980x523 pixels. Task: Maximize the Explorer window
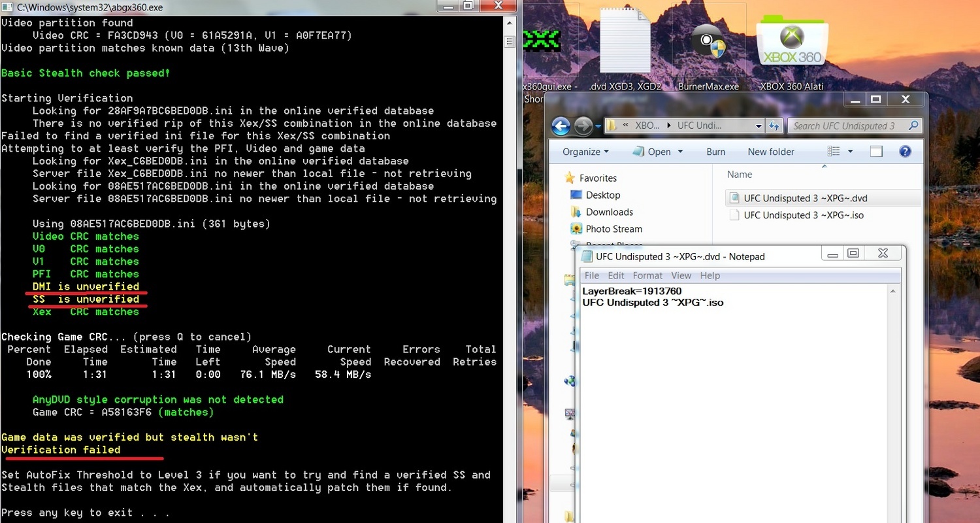876,99
